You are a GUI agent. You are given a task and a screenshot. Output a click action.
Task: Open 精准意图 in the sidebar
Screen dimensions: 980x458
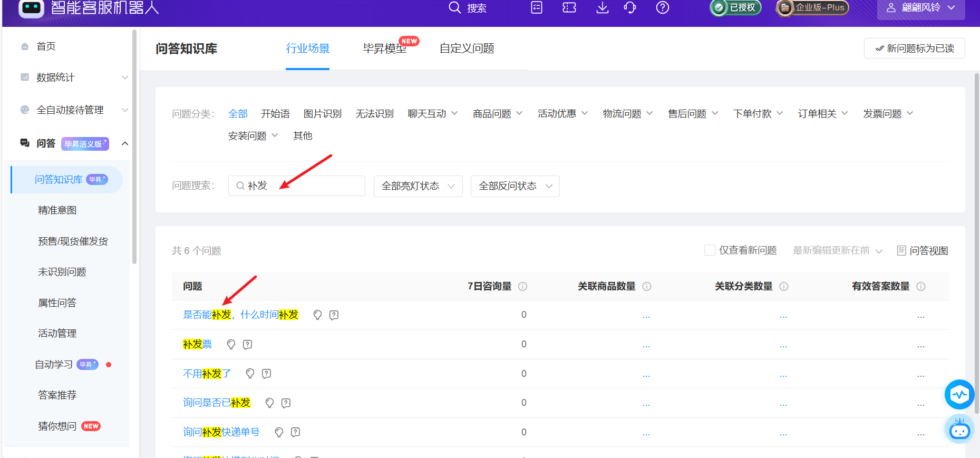57,210
